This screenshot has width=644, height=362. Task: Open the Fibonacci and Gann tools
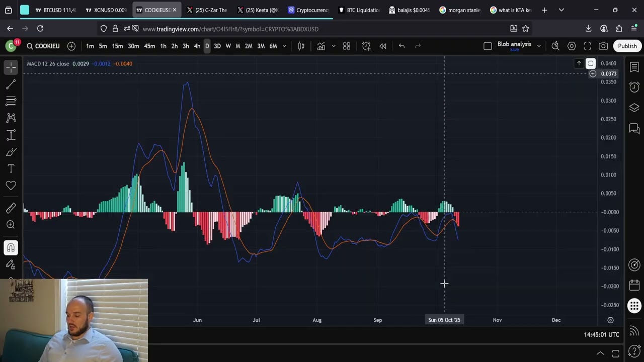(x=11, y=101)
